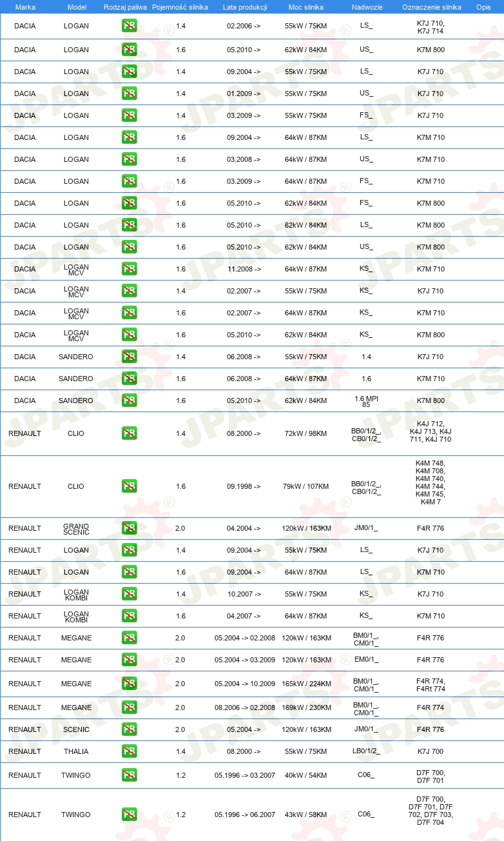The width and height of the screenshot is (504, 841).
Task: Select fuel icon for Dacia Logan 1.4 03.2009
Action: click(x=129, y=115)
